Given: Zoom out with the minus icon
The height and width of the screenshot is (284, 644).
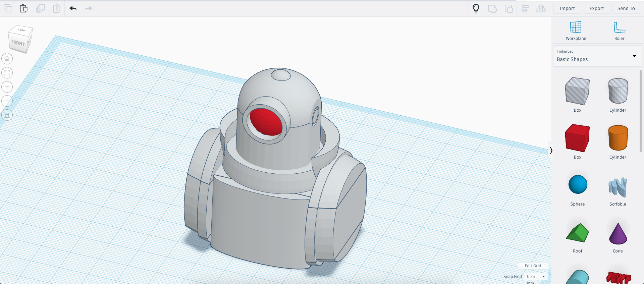Looking at the screenshot, I should [7, 101].
